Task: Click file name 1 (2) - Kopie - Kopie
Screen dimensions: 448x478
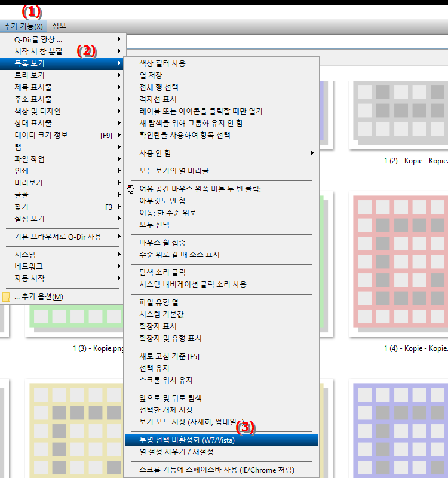Action: [x=416, y=161]
